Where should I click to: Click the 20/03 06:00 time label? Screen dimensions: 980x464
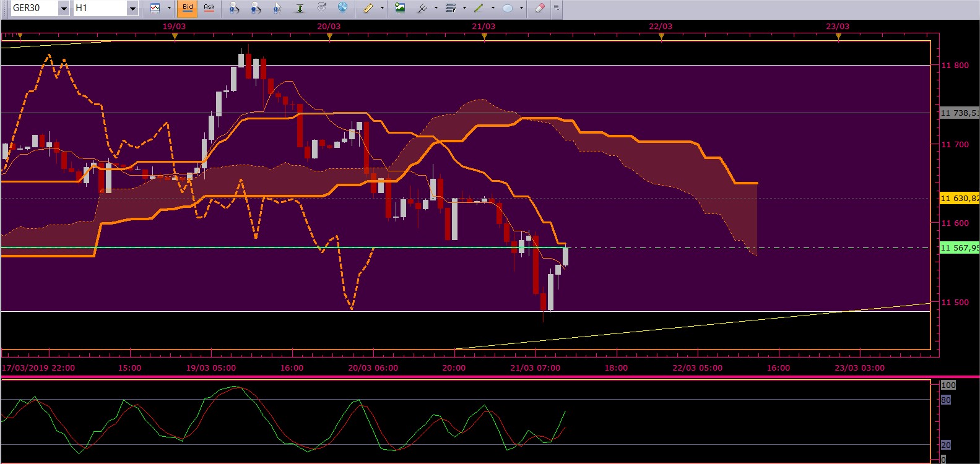pos(373,367)
